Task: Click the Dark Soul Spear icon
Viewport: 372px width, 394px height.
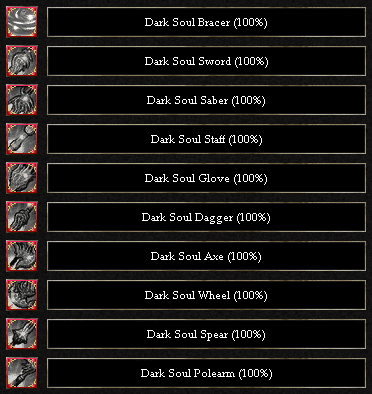Action: [x=22, y=334]
